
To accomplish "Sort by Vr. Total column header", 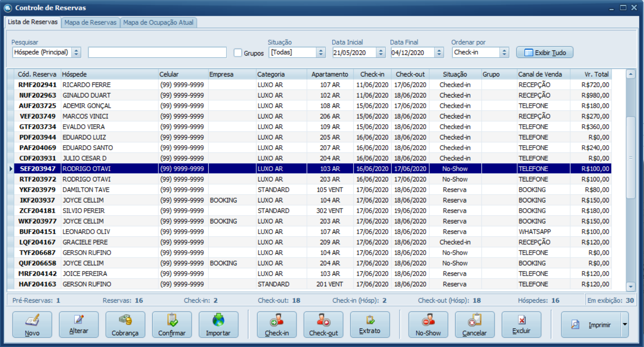I will [x=590, y=74].
